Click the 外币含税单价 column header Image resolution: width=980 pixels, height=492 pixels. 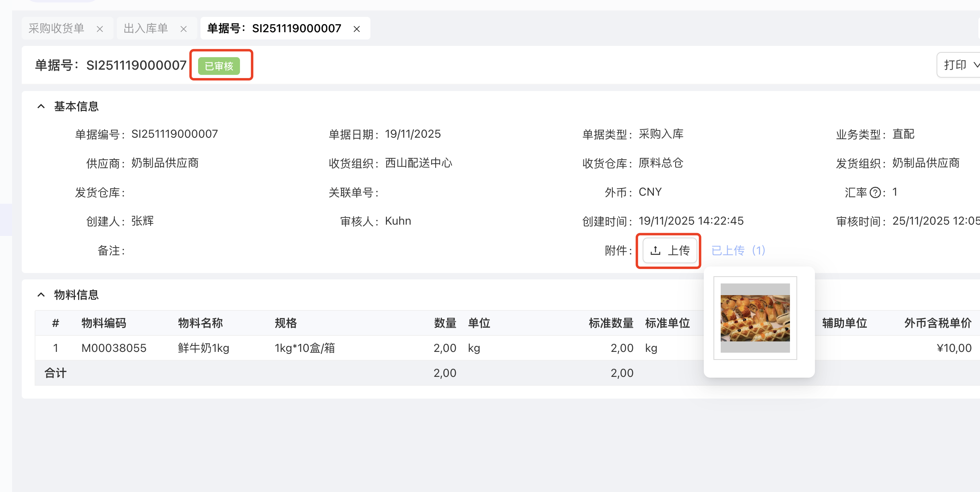pyautogui.click(x=938, y=323)
